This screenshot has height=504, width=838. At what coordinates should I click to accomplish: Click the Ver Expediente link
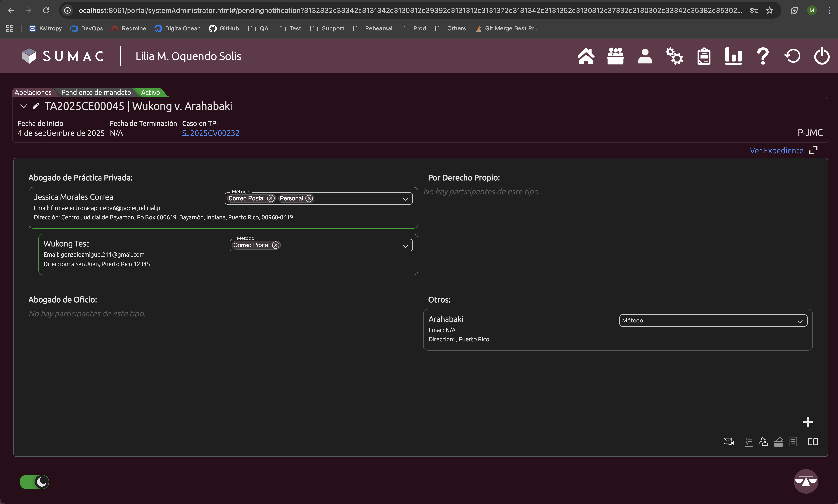click(x=776, y=151)
